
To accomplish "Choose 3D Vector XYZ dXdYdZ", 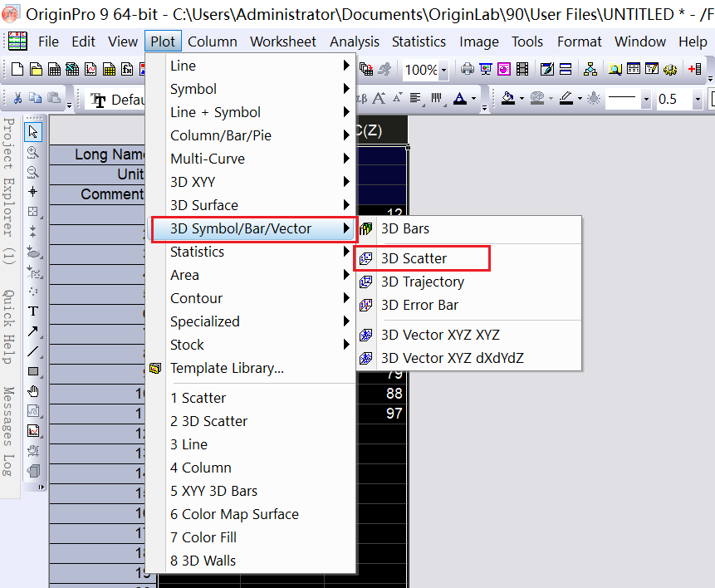I will coord(468,358).
